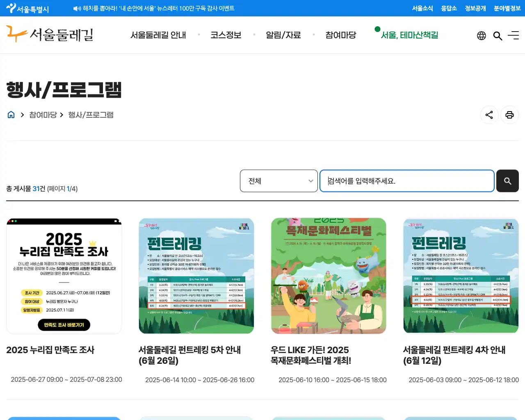Click date 2025-06-10 16:00 ~ 2025-06-15 18:00

click(333, 380)
